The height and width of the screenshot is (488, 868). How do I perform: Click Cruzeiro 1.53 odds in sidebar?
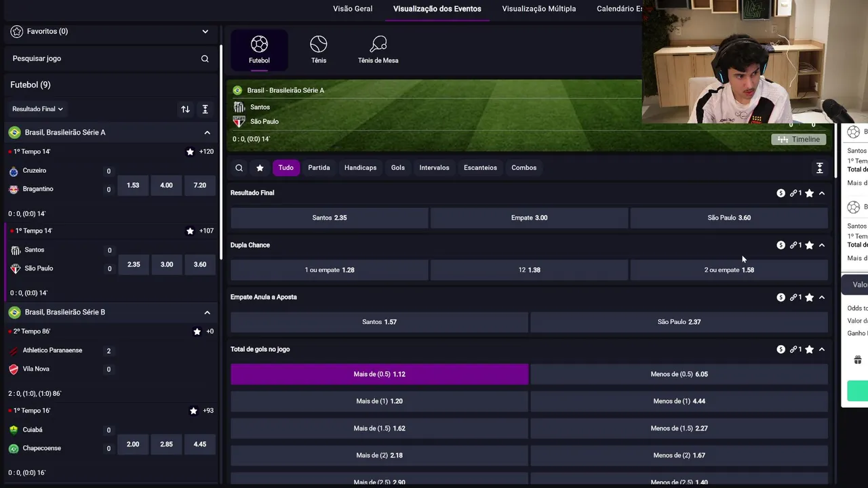coord(133,185)
